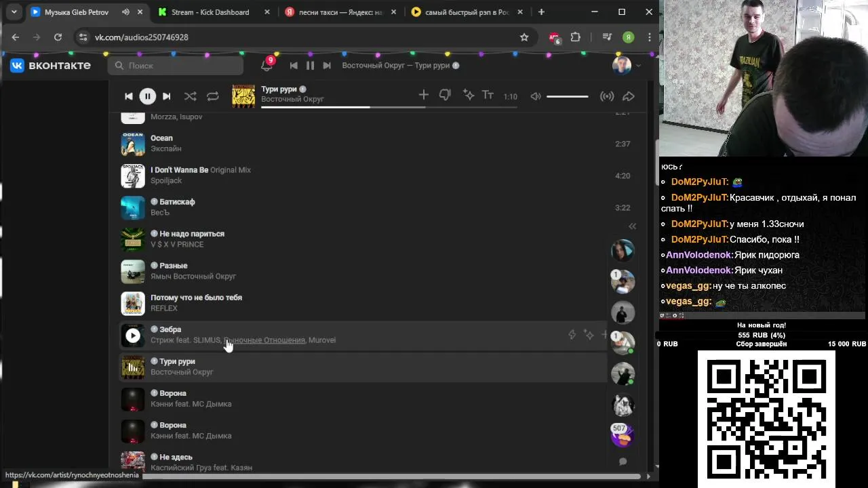Image resolution: width=868 pixels, height=488 pixels.
Task: Open artist link Стриж
Action: [162, 340]
